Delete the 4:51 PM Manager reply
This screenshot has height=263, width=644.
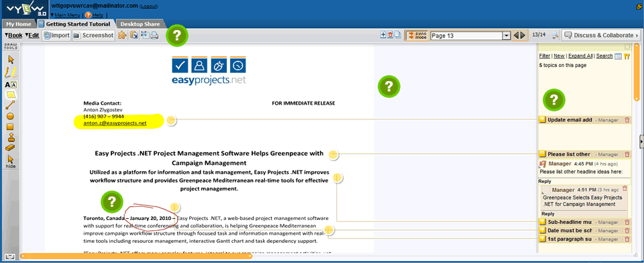point(625,189)
